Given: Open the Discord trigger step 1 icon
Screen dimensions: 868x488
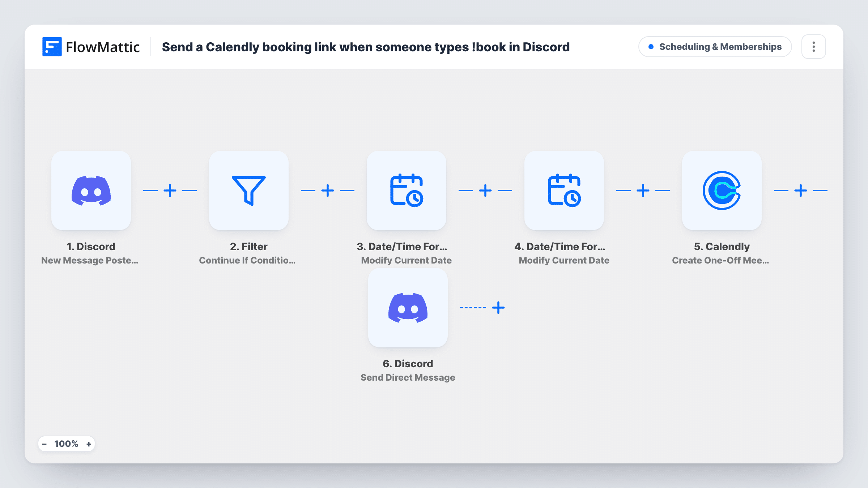Looking at the screenshot, I should [91, 191].
